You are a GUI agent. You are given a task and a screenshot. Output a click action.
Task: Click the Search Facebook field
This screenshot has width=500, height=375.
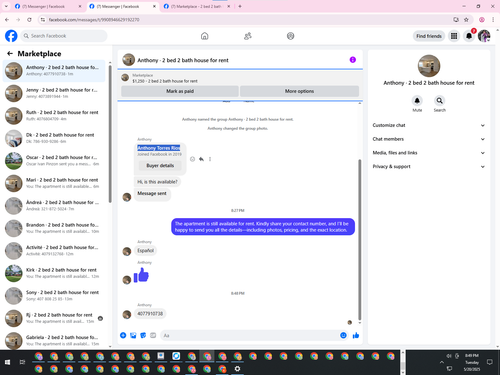coord(64,36)
